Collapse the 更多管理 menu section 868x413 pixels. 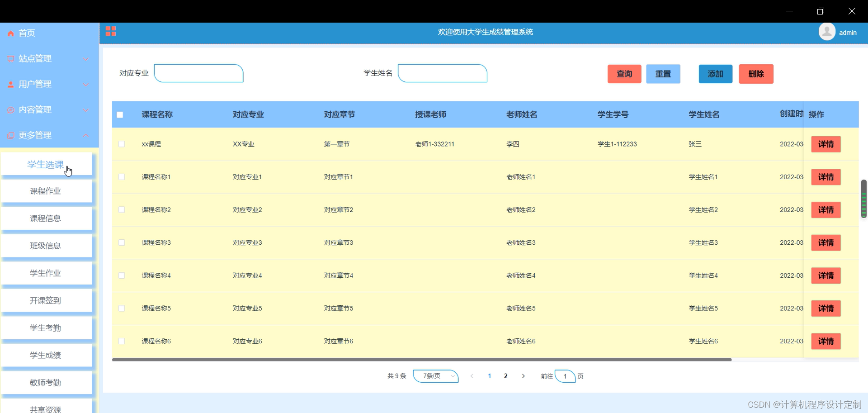pos(85,135)
